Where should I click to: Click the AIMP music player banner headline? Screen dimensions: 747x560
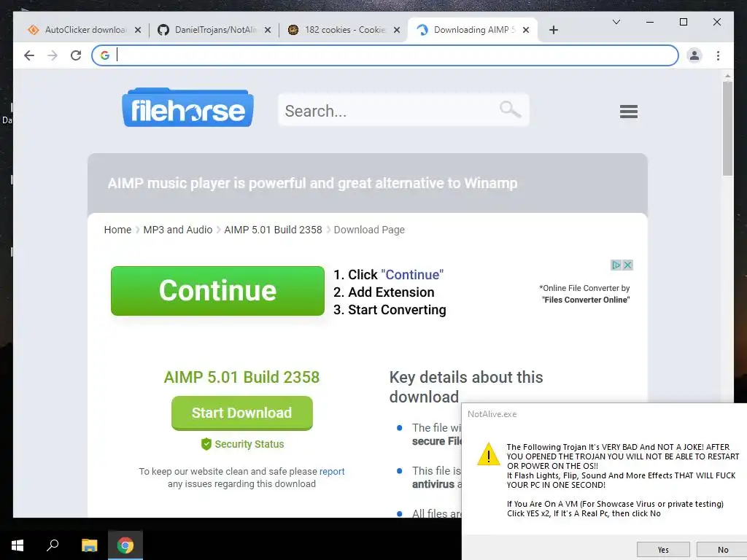(x=312, y=183)
